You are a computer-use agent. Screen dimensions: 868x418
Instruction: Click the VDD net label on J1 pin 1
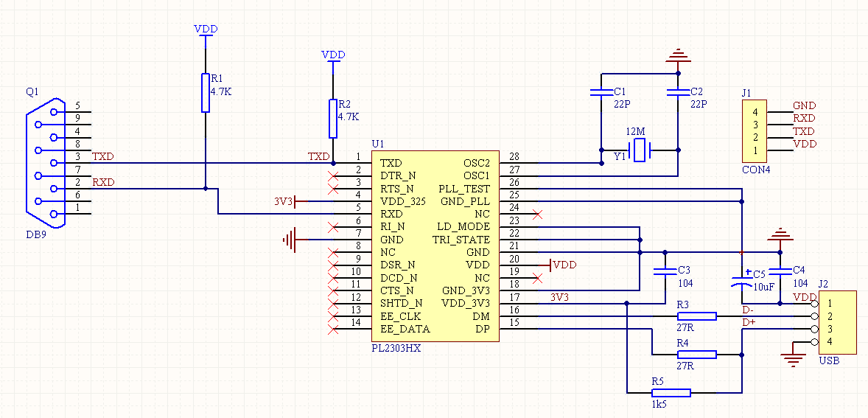click(805, 144)
